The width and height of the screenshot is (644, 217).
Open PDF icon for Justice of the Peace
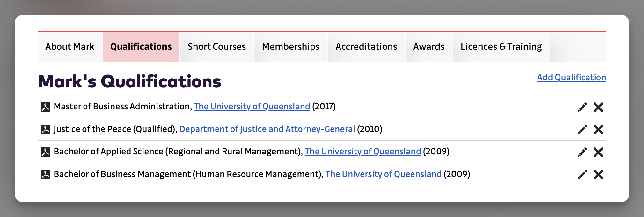pyautogui.click(x=46, y=130)
